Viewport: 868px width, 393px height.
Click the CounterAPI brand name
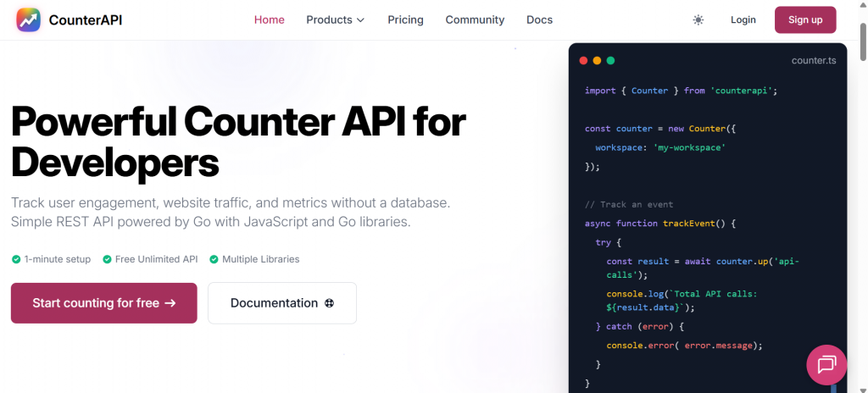point(86,20)
